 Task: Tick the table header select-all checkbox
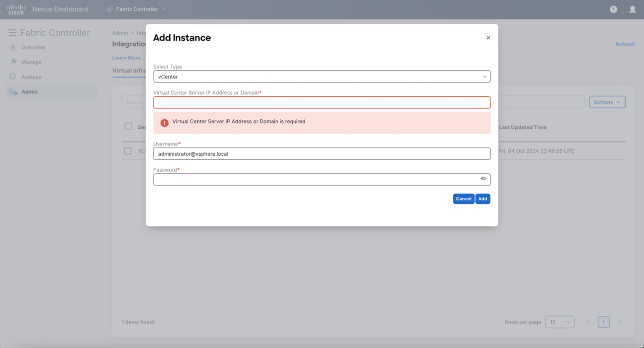(128, 127)
